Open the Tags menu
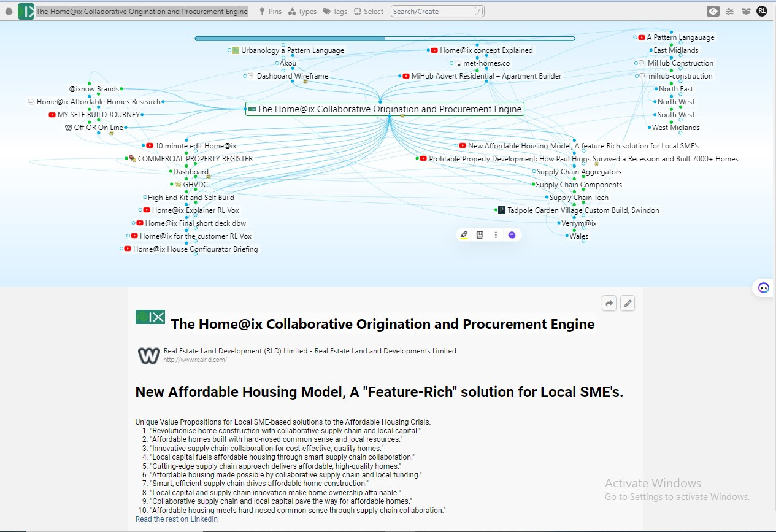776x532 pixels. pos(335,11)
